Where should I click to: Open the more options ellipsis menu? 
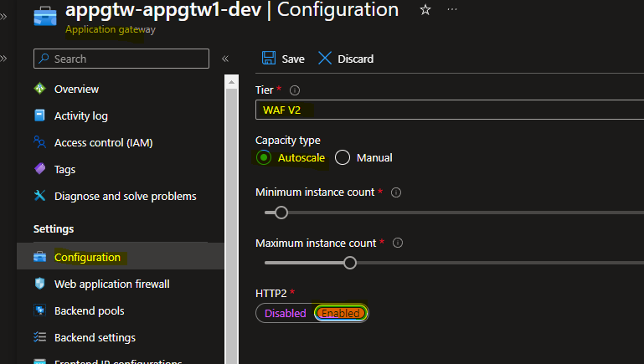pos(451,9)
